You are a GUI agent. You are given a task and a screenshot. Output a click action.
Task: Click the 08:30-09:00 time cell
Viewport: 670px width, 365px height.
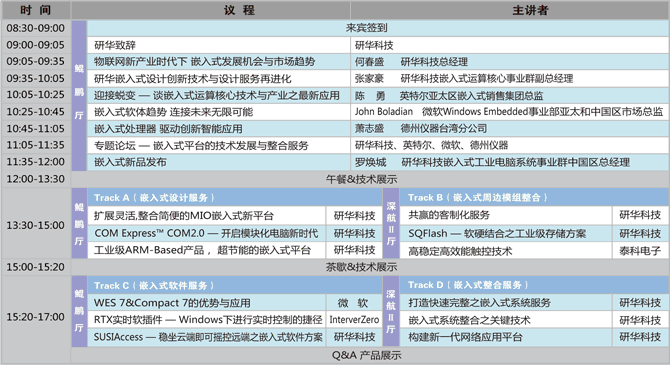coord(36,28)
